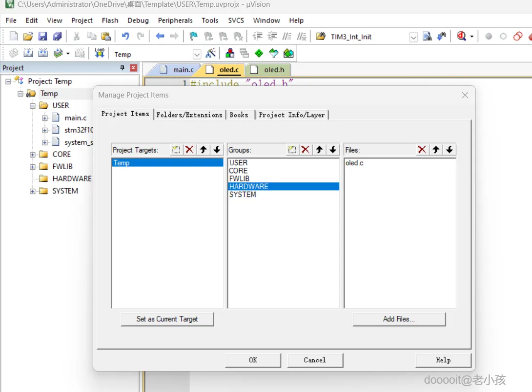
Task: Create a new project target
Action: pos(176,150)
